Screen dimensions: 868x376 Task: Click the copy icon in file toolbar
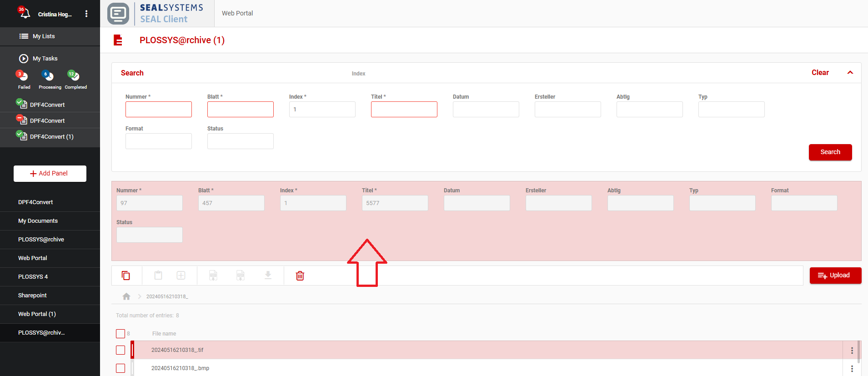[126, 276]
